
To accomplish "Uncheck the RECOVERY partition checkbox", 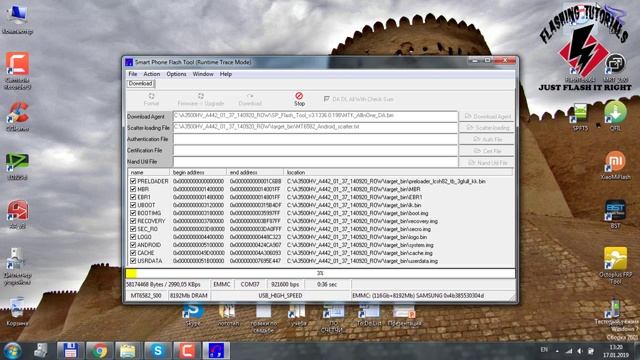I will pos(133,221).
